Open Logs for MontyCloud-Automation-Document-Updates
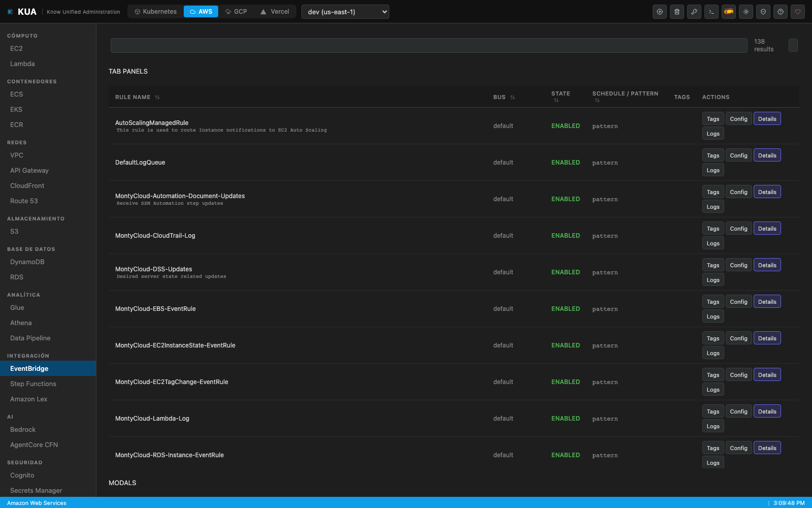The width and height of the screenshot is (812, 508). coord(713,207)
